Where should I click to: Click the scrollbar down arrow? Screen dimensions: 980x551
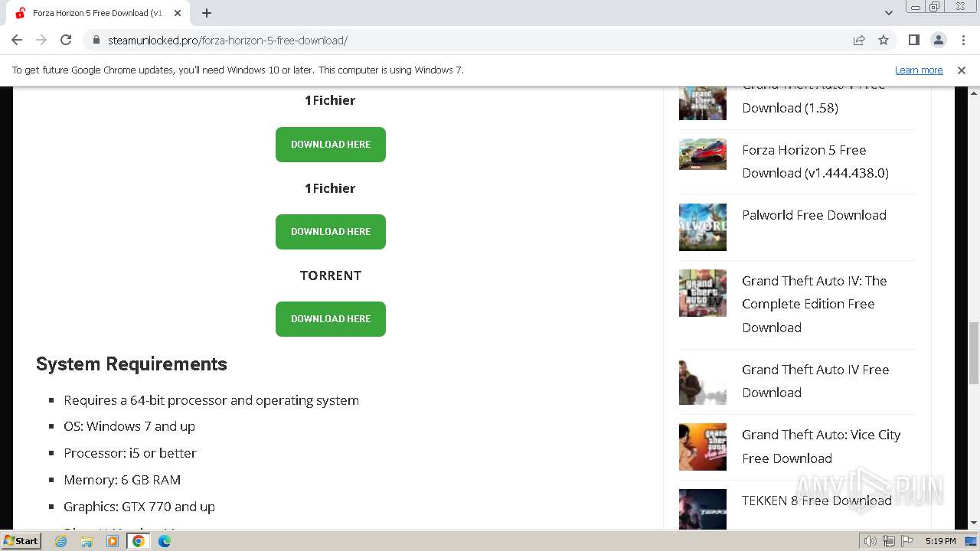point(974,523)
